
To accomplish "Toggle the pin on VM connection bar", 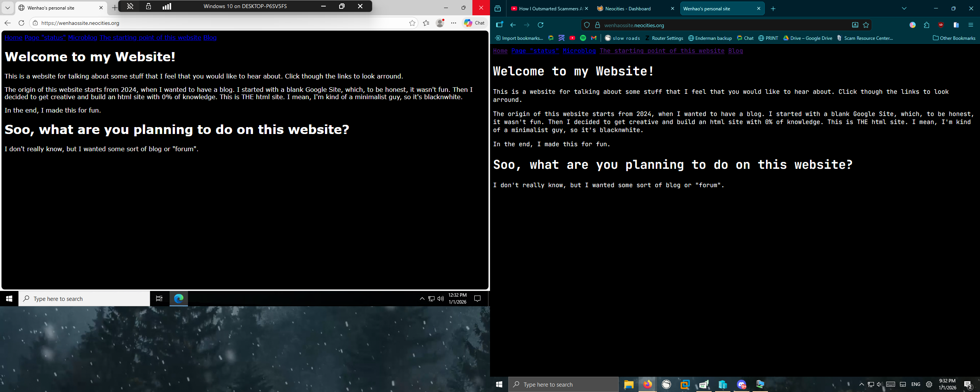I will tap(130, 6).
